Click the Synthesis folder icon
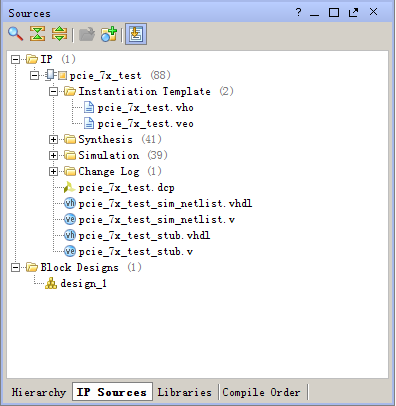This screenshot has height=406, width=396. coord(70,139)
